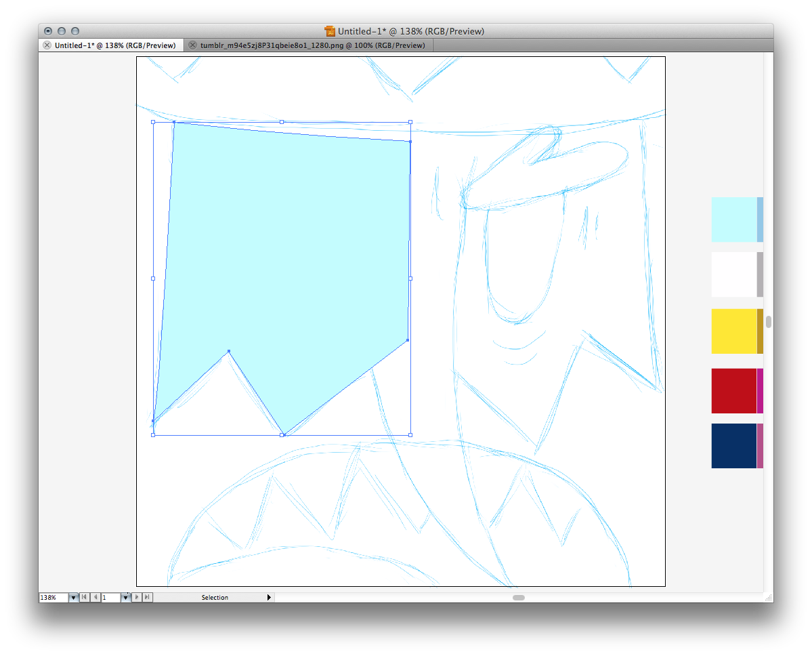This screenshot has width=812, height=656.
Task: Expand the status bar options arrow
Action: pos(269,597)
